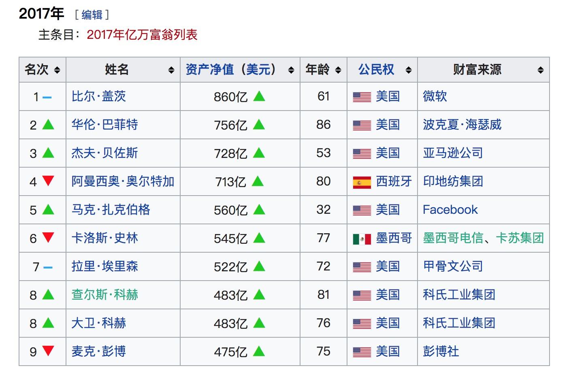Click the 财富来源 column header
This screenshot has width=588, height=379.
pyautogui.click(x=476, y=70)
